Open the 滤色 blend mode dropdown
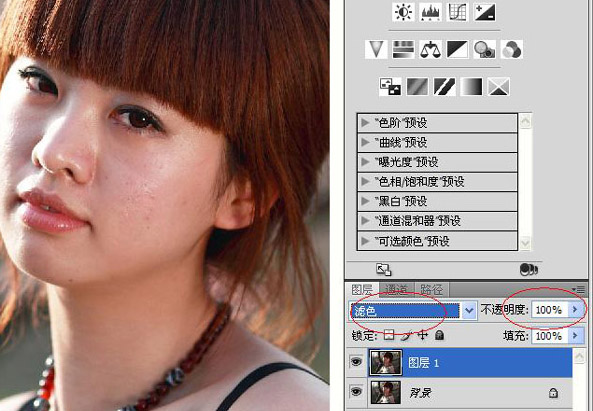This screenshot has width=593, height=411. point(469,311)
